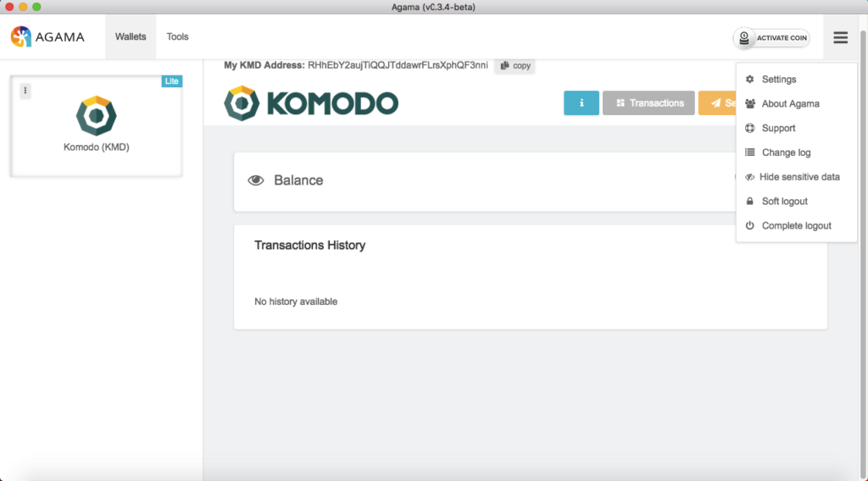Click the orange Send button
The image size is (868, 481).
717,102
